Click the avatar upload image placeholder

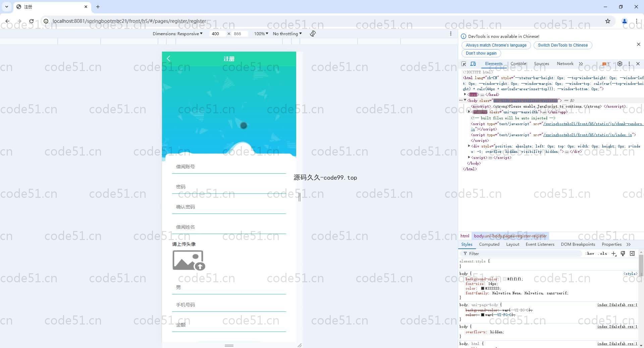click(189, 260)
